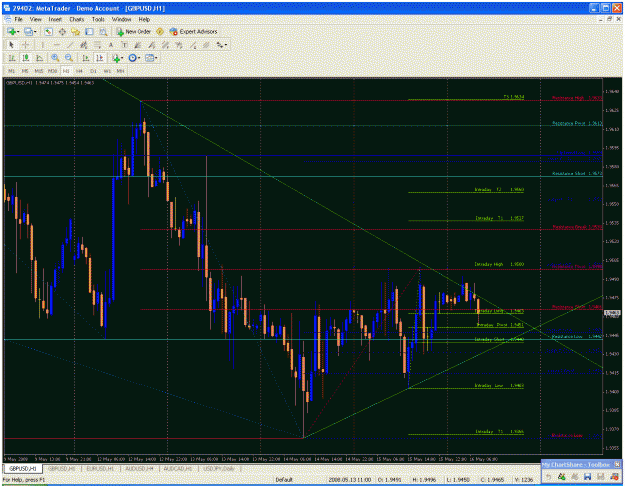Click Save icon in ChartShare Toolbox
This screenshot has height=486, width=625.
pos(588,476)
